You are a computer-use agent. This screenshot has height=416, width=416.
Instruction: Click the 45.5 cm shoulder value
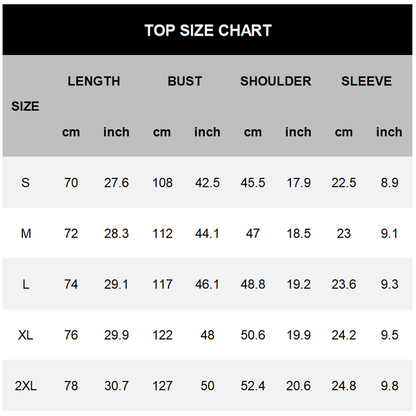coord(253,183)
